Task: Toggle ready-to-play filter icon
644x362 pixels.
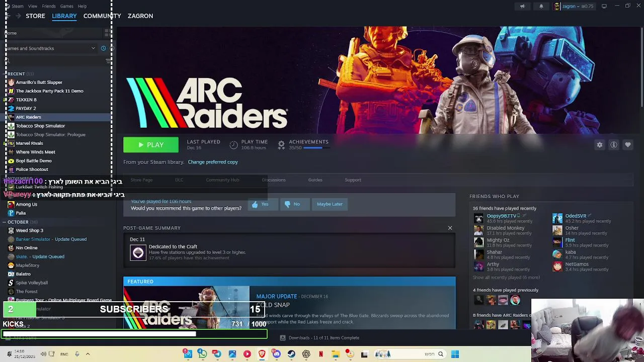Action: [111, 48]
